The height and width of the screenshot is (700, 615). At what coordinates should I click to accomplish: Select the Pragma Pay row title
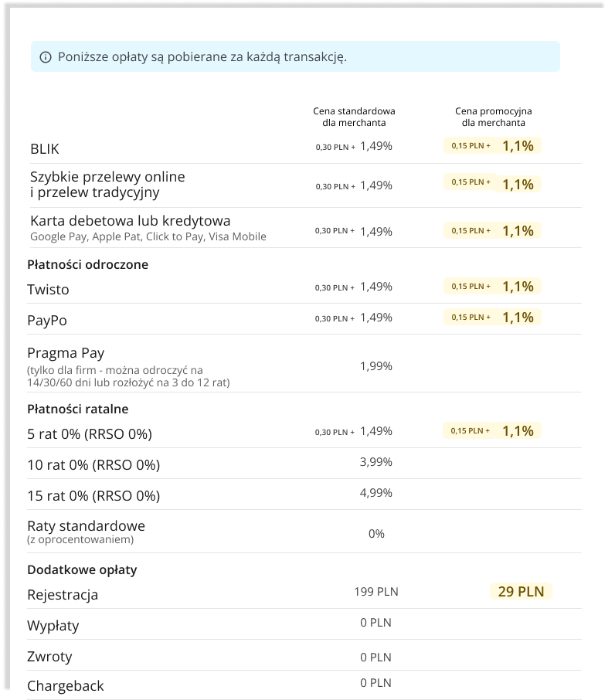point(66,353)
